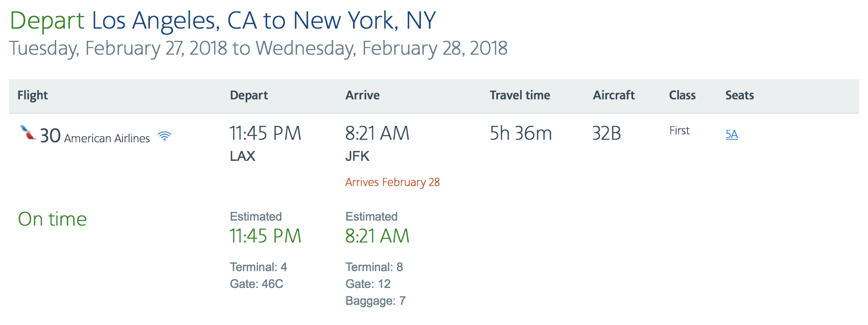
Task: Select the Depart column header
Action: [249, 95]
